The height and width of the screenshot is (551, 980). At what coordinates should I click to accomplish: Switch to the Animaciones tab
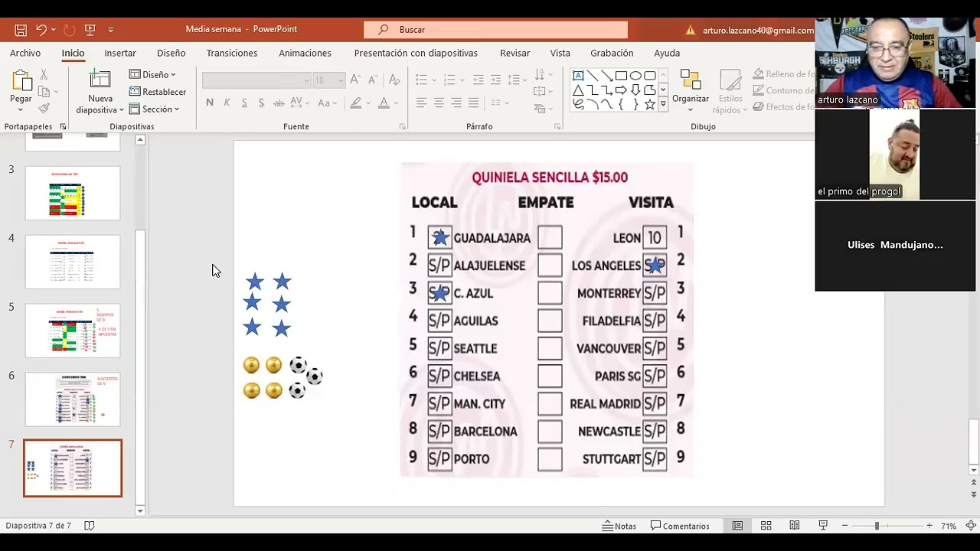point(305,53)
